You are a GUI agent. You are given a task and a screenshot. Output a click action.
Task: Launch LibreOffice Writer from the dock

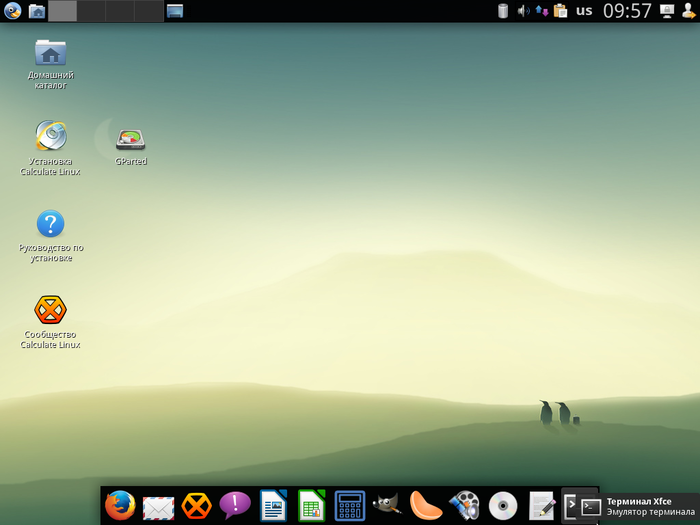[x=273, y=505]
